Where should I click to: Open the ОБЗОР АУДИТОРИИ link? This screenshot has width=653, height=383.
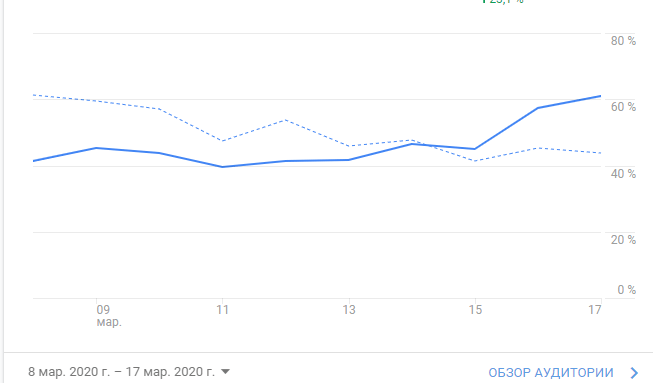(x=551, y=373)
